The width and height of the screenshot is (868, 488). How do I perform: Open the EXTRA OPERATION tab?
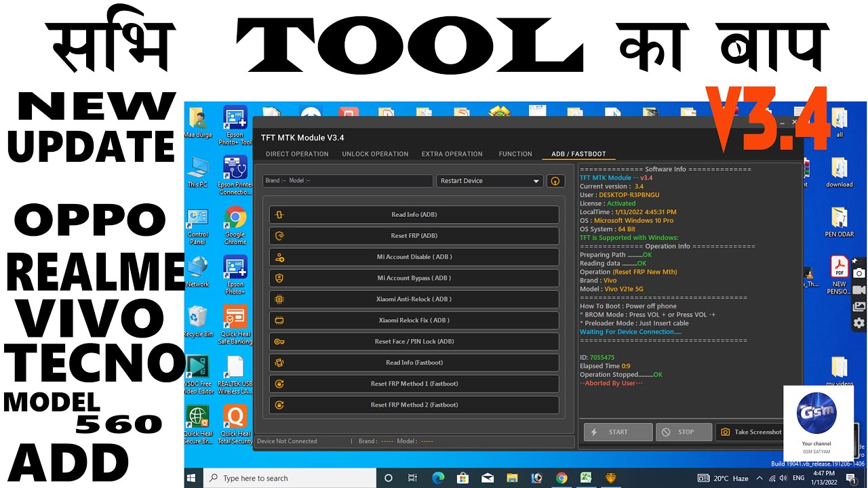[x=452, y=154]
